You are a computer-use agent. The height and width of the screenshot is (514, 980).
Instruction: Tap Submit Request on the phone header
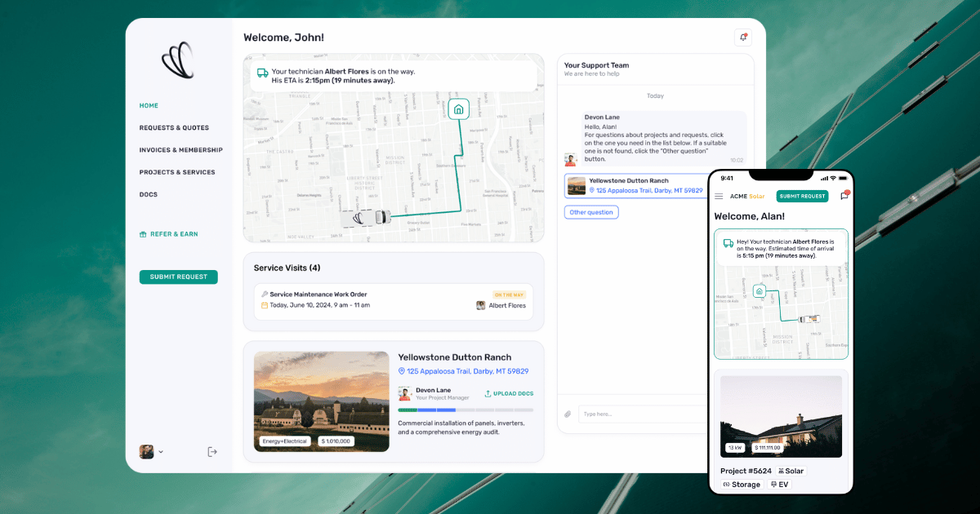point(802,196)
